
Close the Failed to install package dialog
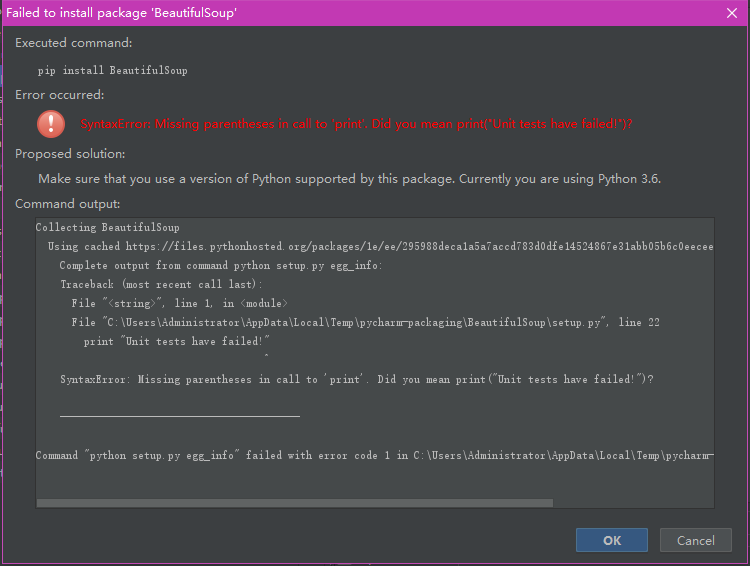coord(732,13)
